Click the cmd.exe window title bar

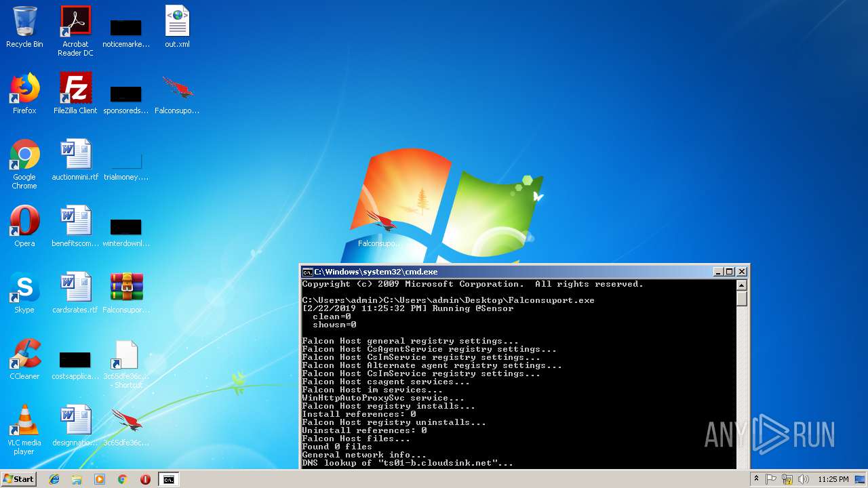tap(524, 272)
